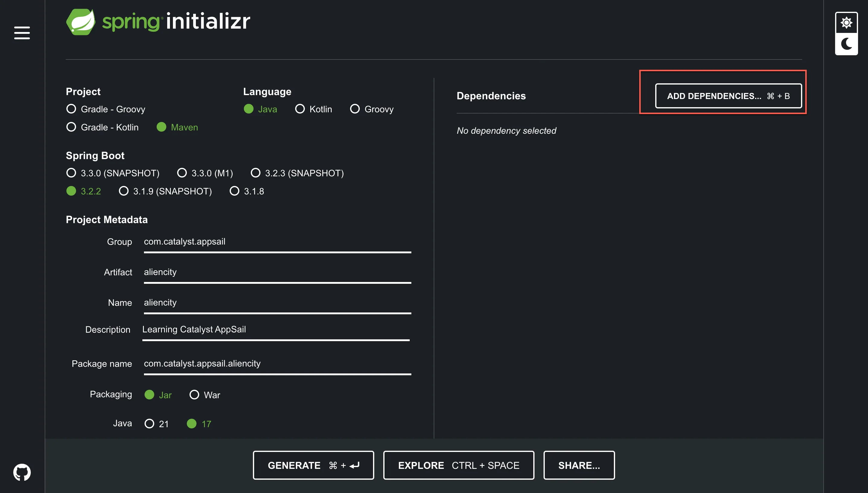Click the Spring Initializr logo

pyautogui.click(x=158, y=22)
